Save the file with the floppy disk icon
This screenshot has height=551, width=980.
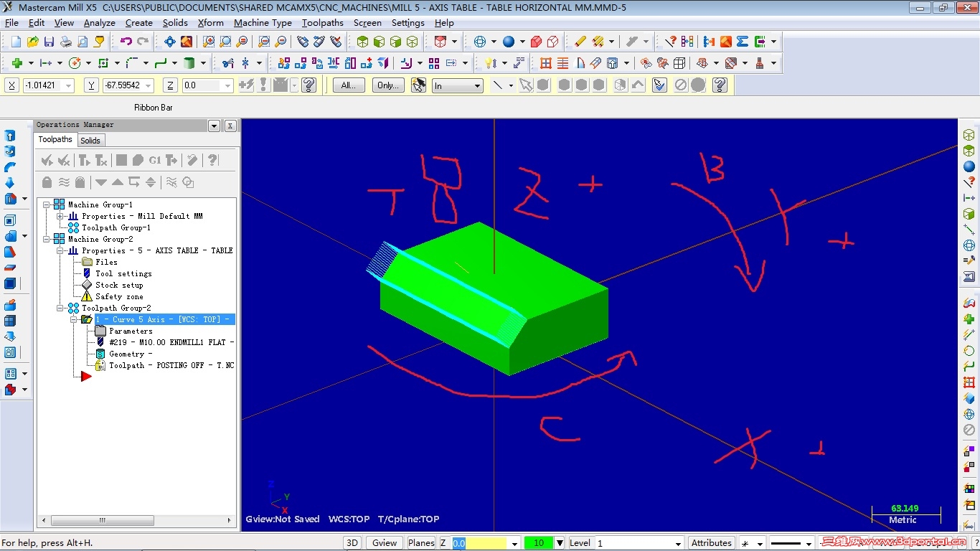point(49,42)
